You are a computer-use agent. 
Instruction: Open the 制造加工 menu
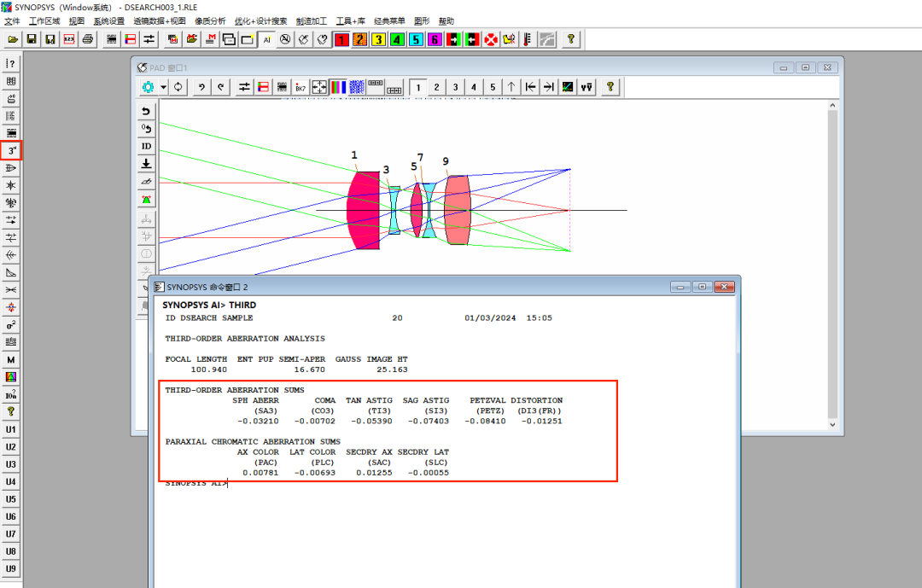[311, 21]
